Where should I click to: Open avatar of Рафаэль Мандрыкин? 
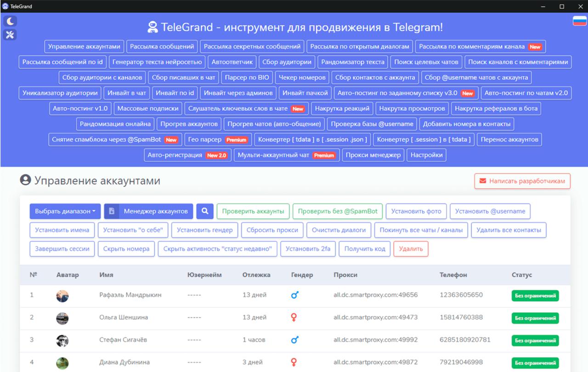pos(62,296)
